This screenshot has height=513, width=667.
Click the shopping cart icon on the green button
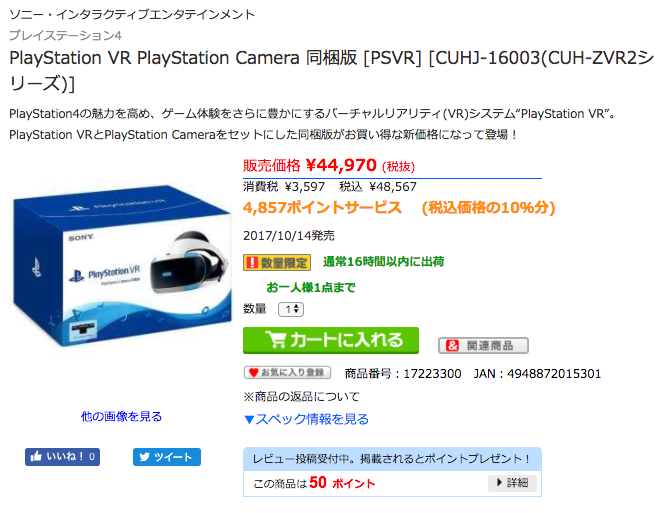[x=276, y=339]
